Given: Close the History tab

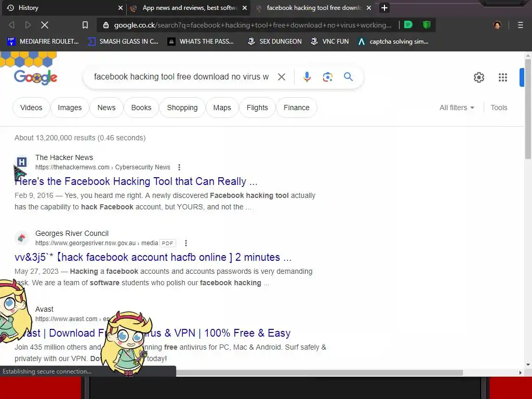Looking at the screenshot, I should coord(121,8).
